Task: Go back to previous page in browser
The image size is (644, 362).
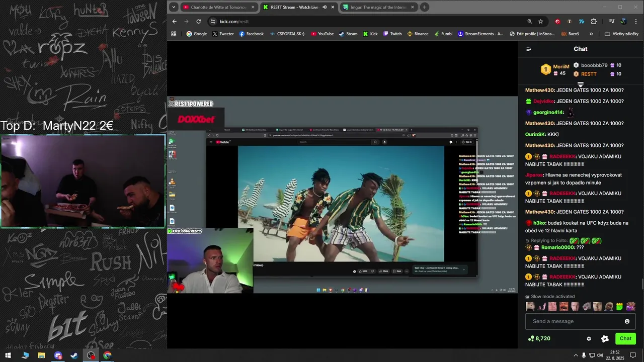Action: (x=174, y=22)
